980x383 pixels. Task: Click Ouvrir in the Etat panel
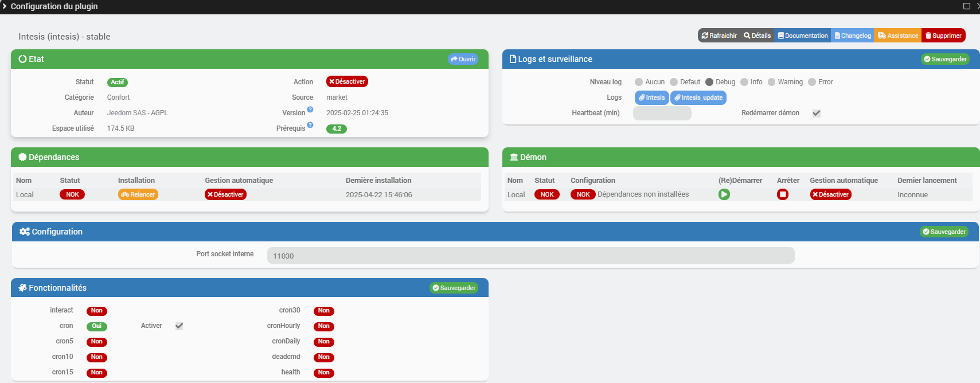(x=463, y=59)
